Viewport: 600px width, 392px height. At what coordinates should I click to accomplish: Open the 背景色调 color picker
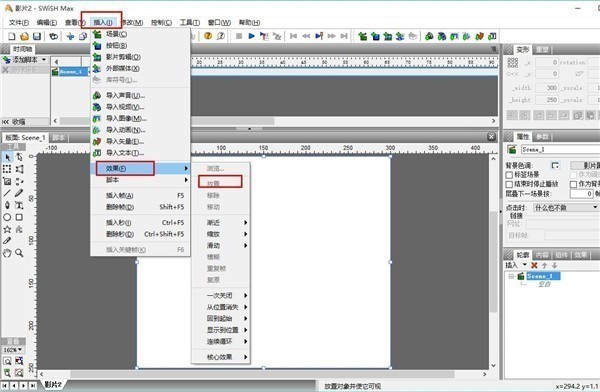555,165
